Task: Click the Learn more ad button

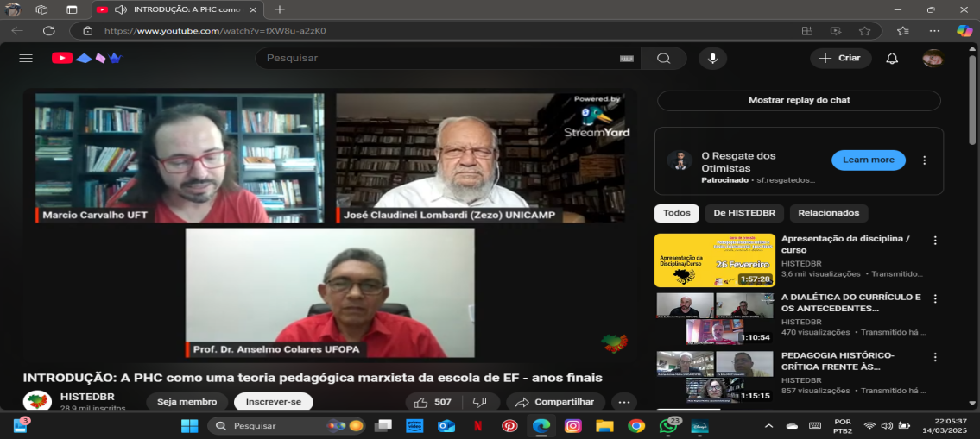Action: point(868,160)
